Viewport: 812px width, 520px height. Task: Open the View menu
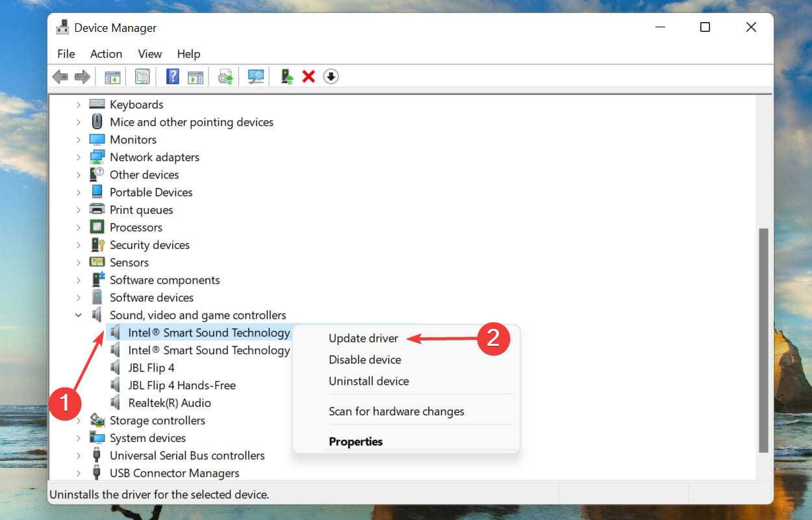pos(149,54)
